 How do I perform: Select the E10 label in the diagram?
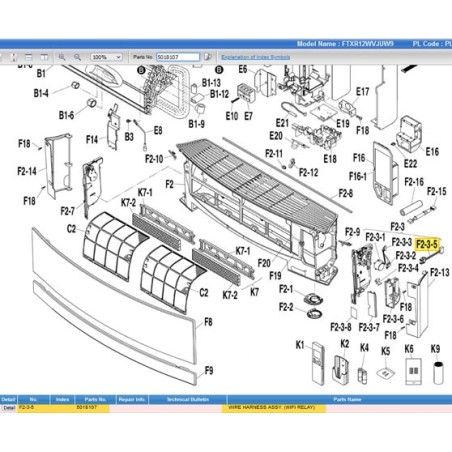(232, 116)
